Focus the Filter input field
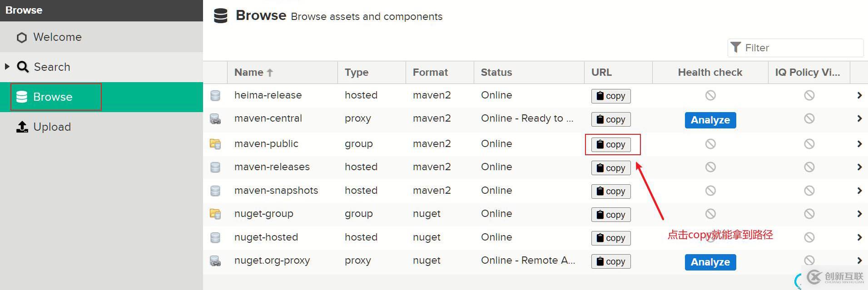The height and width of the screenshot is (290, 868). pos(802,48)
